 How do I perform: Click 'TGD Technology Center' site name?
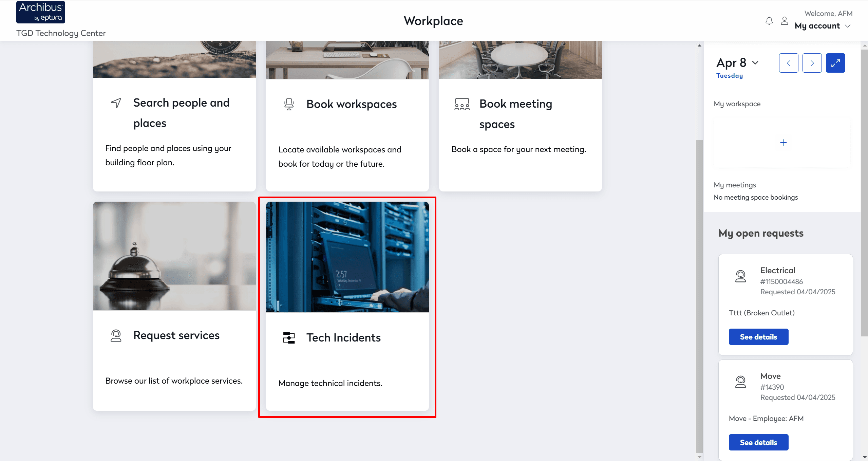tap(61, 33)
